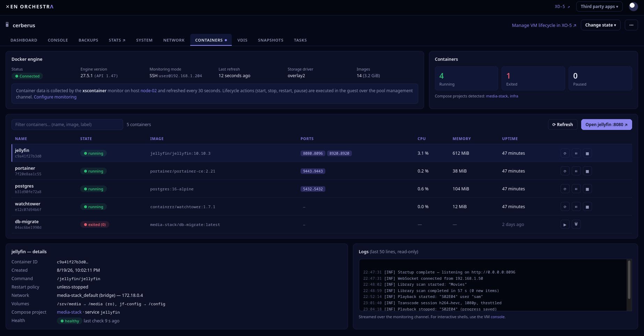
Task: Stop the jellyfin container
Action: tap(587, 153)
